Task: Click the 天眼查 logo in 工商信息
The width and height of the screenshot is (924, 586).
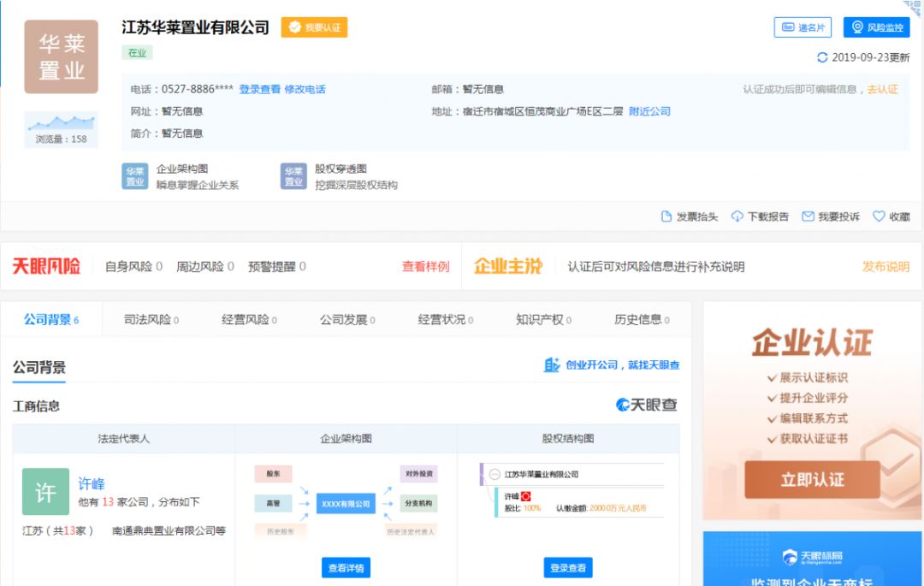Action: pos(647,405)
